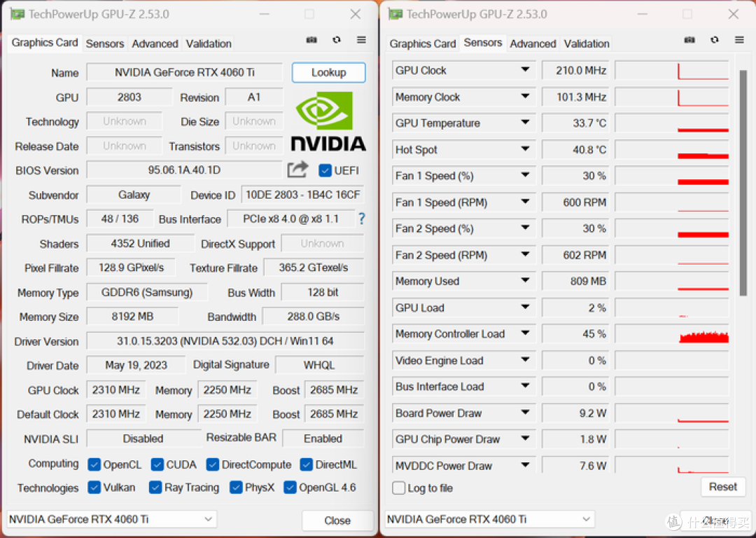
Task: Click the Lookup button
Action: 328,72
